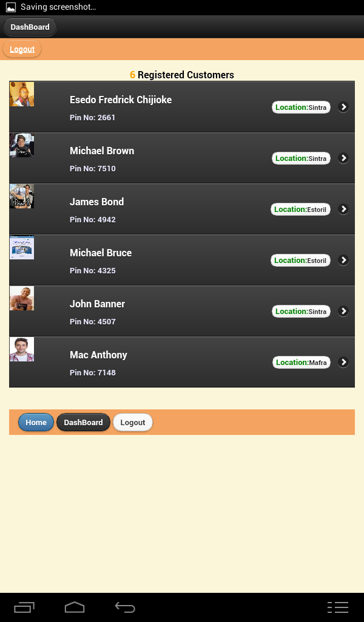This screenshot has width=364, height=622.
Task: Open the Android menu icon
Action: pos(338,607)
